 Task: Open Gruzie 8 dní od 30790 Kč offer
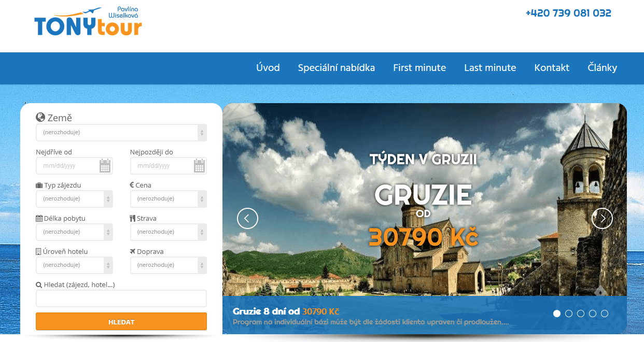(286, 311)
